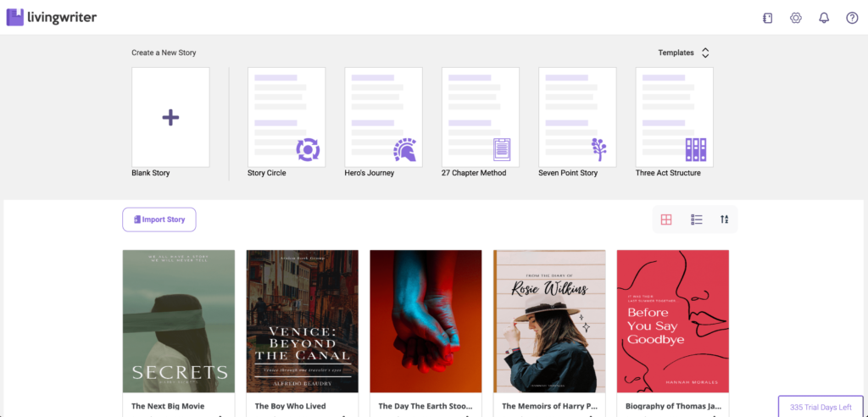This screenshot has height=417, width=868.
Task: Expand the Templates dropdown
Action: pyautogui.click(x=684, y=53)
